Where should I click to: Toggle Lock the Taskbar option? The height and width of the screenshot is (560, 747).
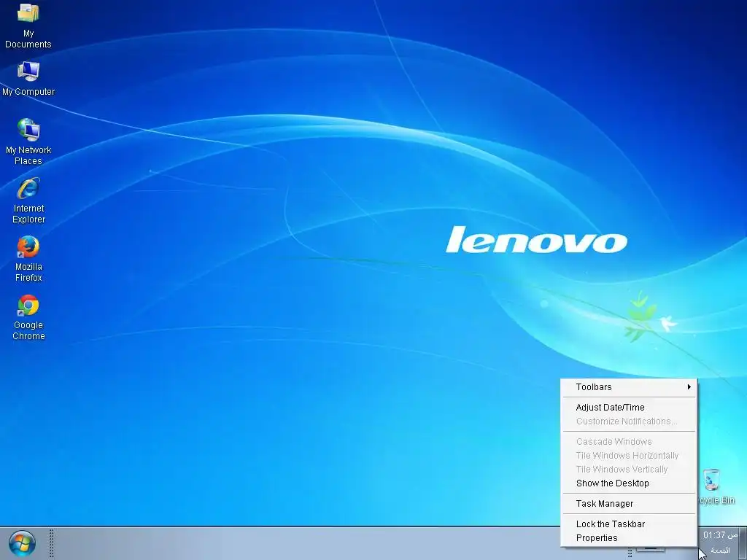(629, 524)
